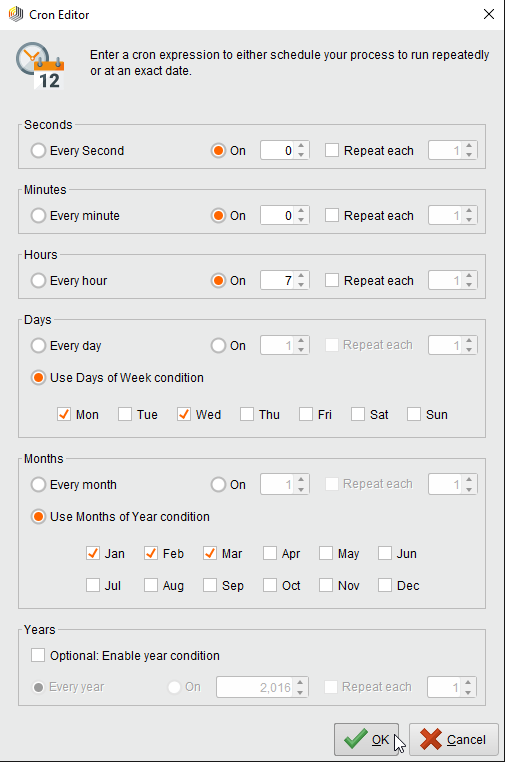Screen dimensions: 505x762
Task: Check the Jun checkbox
Action: click(384, 554)
